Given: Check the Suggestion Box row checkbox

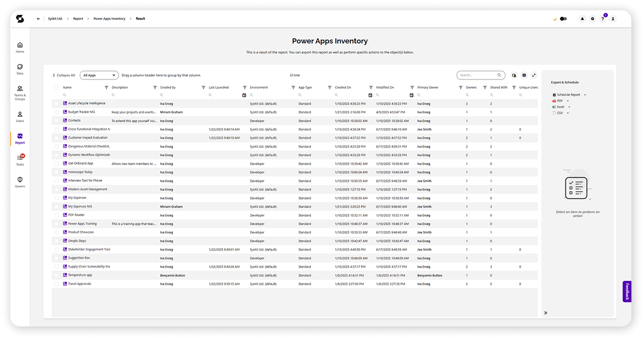Looking at the screenshot, I should (x=57, y=258).
